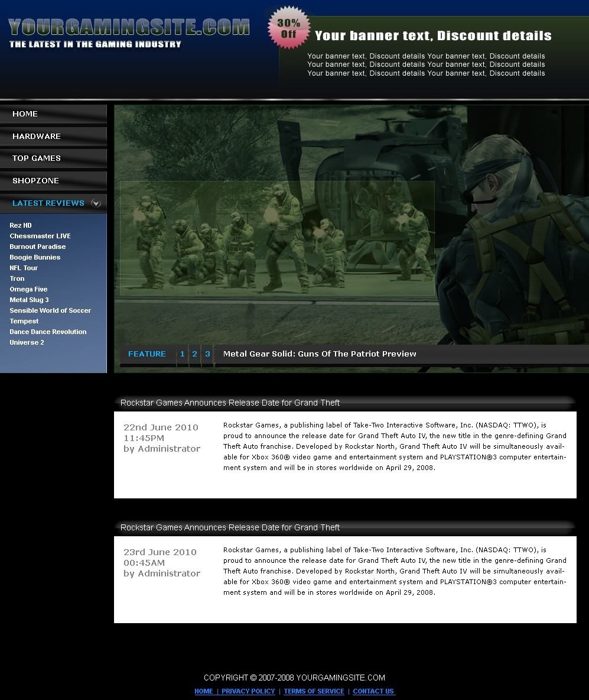Open the Burnout Paradise review

tap(37, 247)
